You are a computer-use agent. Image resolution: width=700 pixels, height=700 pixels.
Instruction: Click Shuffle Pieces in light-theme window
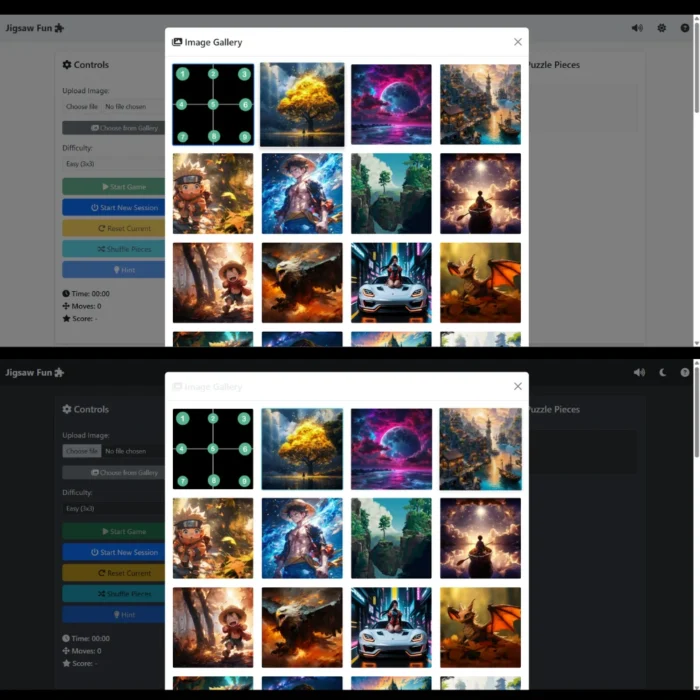point(113,249)
